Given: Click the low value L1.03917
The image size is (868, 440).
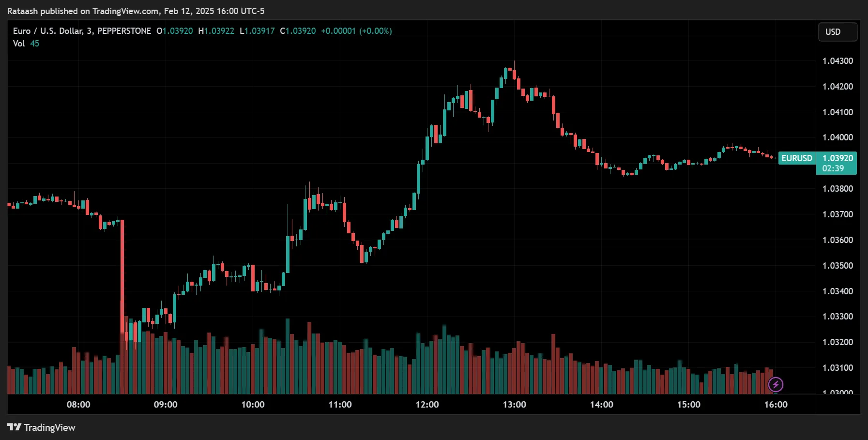Looking at the screenshot, I should [256, 30].
